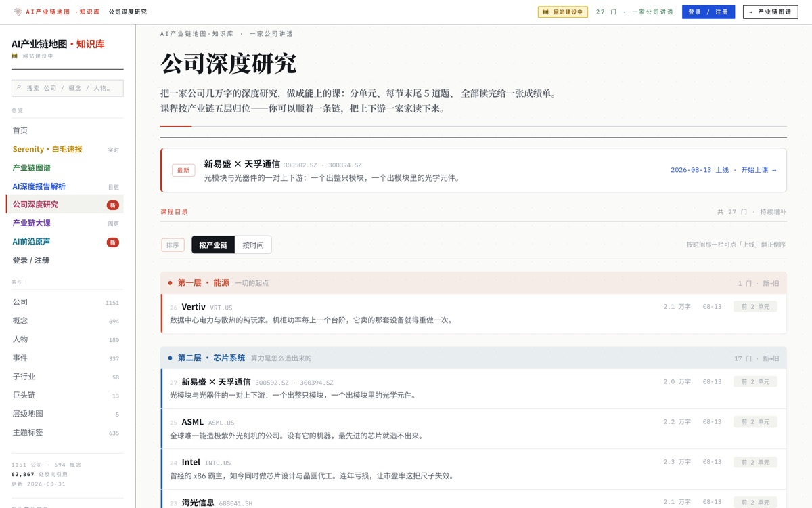
Task: Open the ASML course title
Action: (x=192, y=422)
